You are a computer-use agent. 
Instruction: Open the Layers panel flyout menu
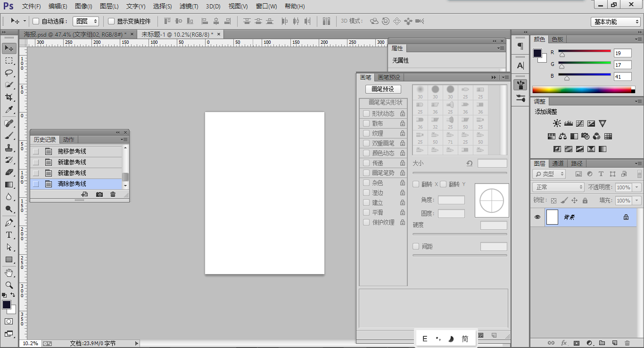638,163
